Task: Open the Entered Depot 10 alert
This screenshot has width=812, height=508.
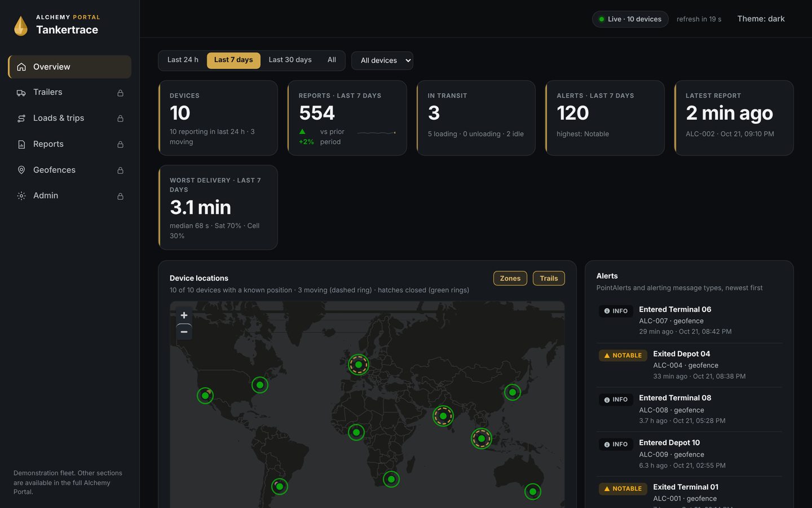Action: [x=690, y=454]
